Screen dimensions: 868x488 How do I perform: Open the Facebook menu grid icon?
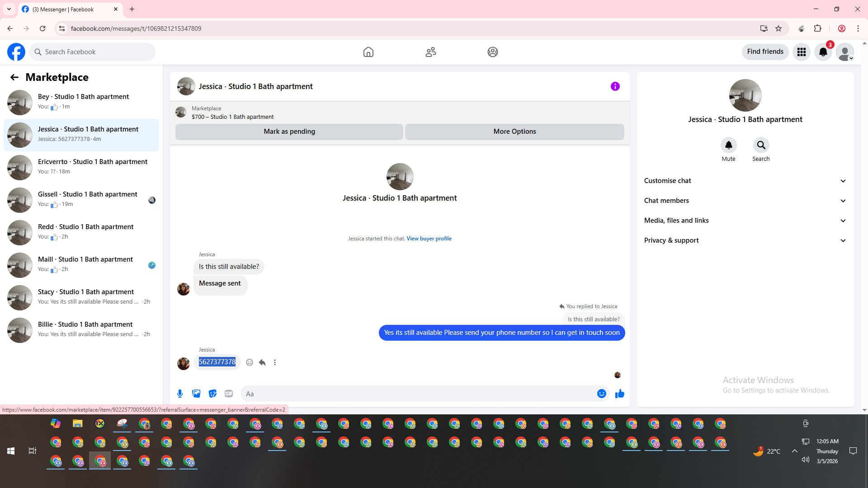point(802,52)
